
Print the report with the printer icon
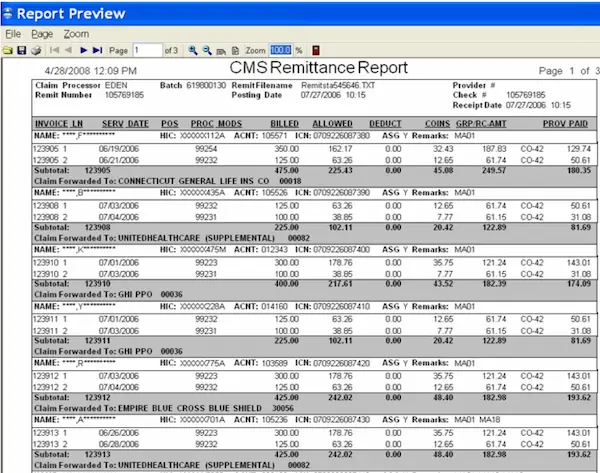point(36,50)
